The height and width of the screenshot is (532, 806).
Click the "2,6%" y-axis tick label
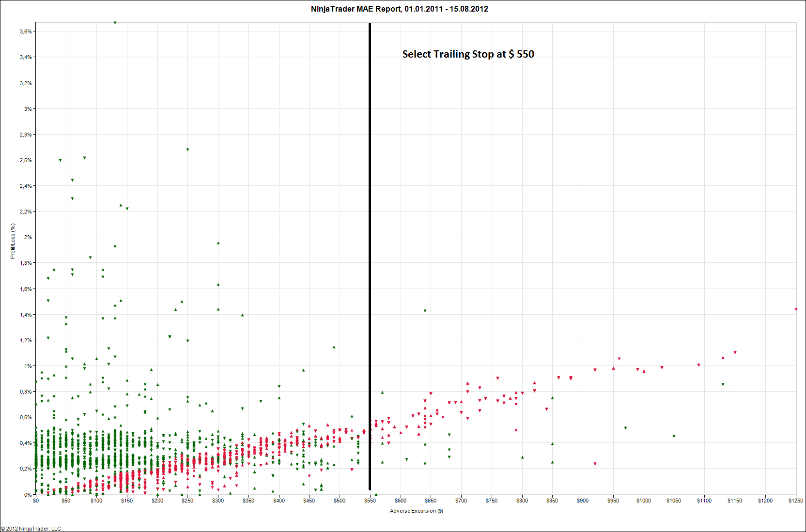pyautogui.click(x=26, y=160)
